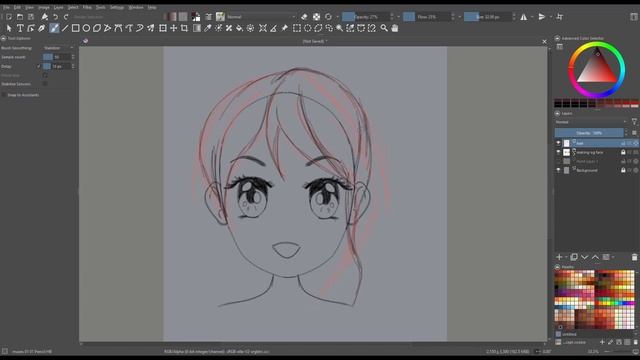Select the Text tool
Screen dimensions: 640x360
(x=20, y=28)
